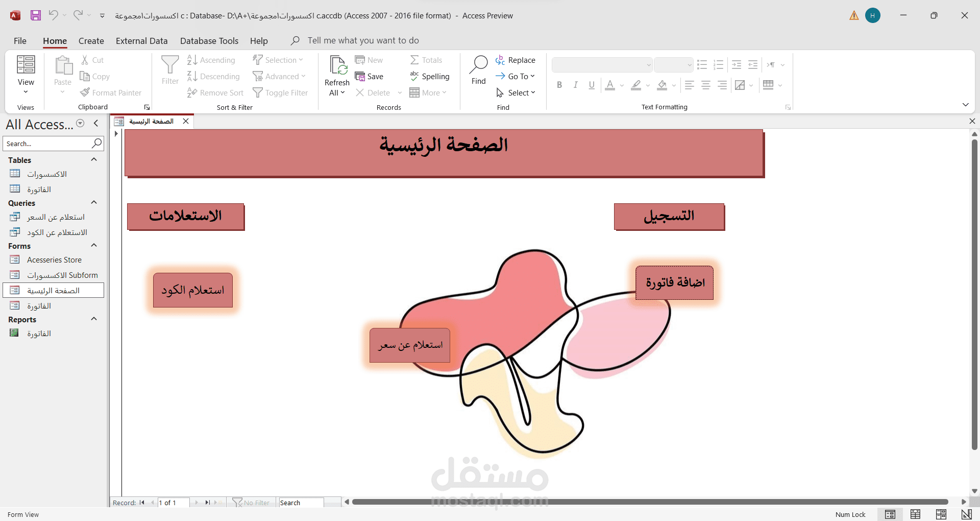Click Design View icon in status bar
Viewport: 980px width, 521px height.
pos(966,514)
